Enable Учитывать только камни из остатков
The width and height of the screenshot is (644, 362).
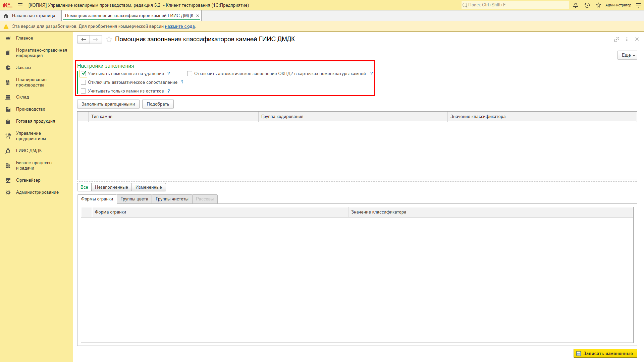(84, 91)
